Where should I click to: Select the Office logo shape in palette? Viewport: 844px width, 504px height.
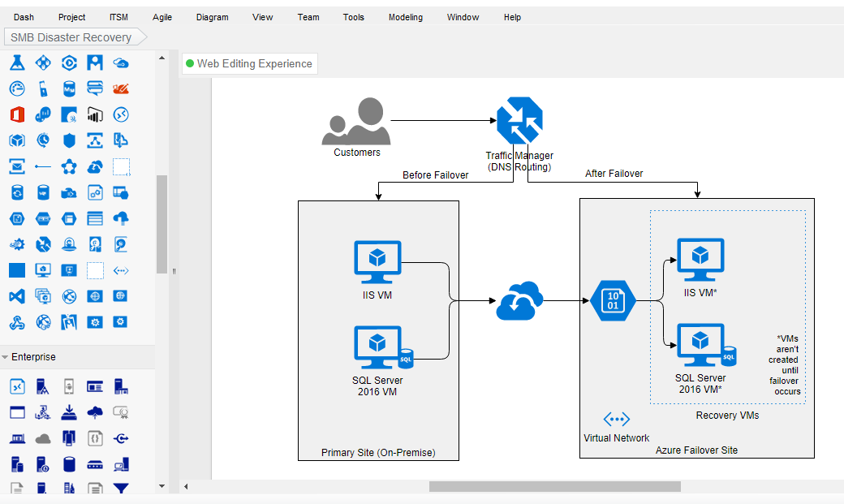17,114
